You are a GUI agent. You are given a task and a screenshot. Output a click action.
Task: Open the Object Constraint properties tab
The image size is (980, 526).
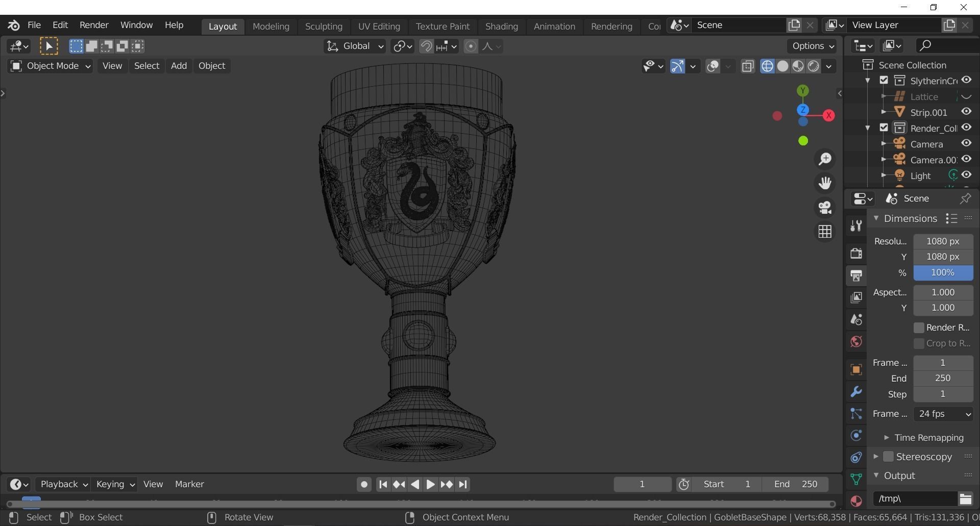tap(856, 458)
